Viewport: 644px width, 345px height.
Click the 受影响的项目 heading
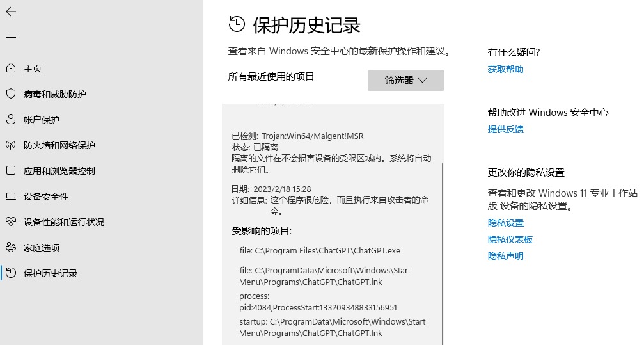262,231
